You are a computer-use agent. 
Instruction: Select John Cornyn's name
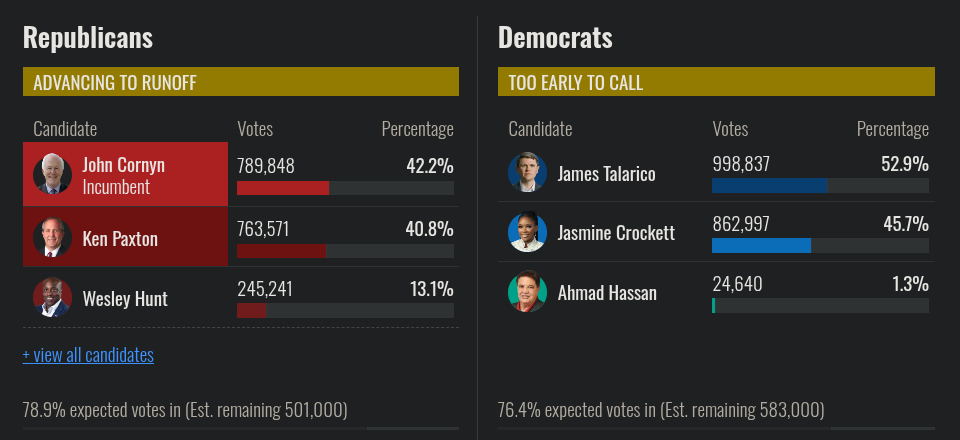coord(124,165)
